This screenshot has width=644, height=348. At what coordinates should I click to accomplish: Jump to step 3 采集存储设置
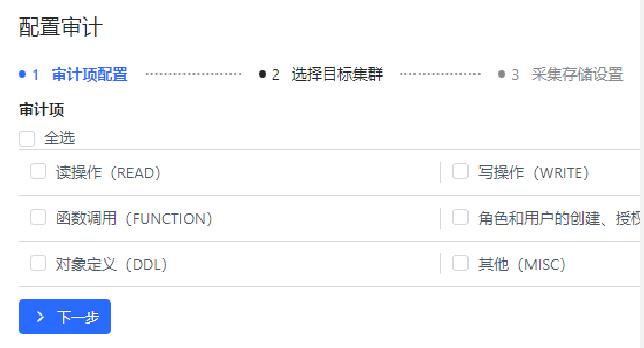point(575,74)
